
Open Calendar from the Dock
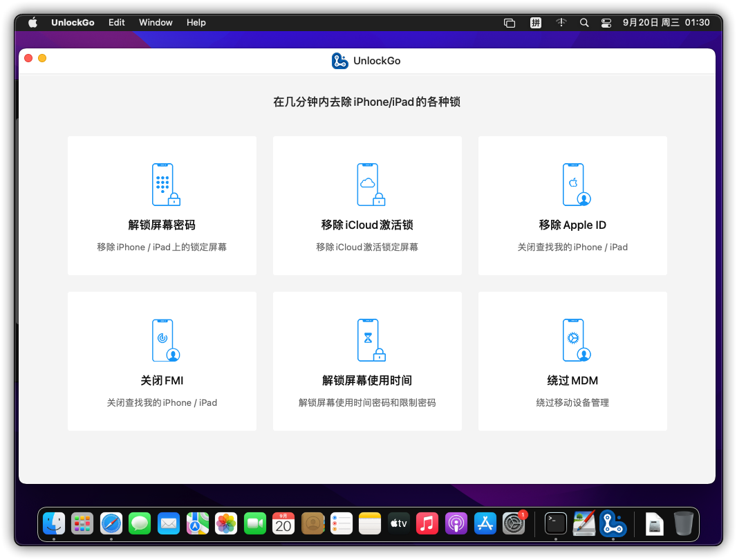pyautogui.click(x=284, y=523)
